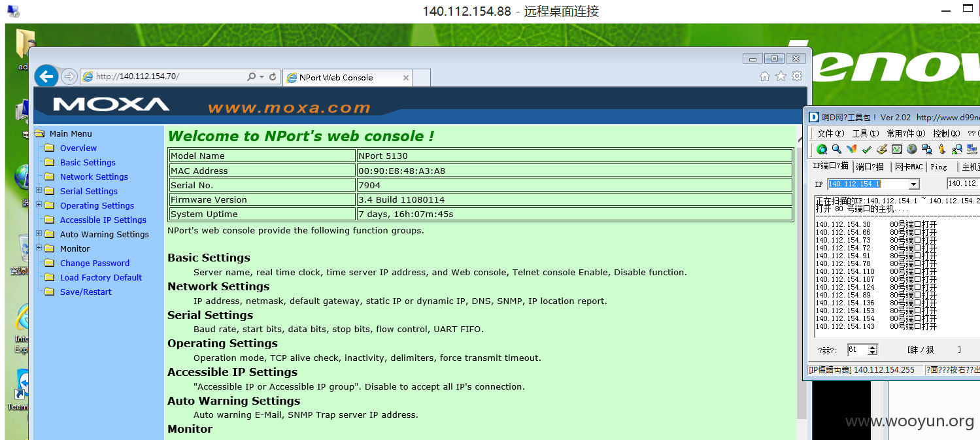Open the Network Settings link
Viewport: 980px width, 440px height.
coord(94,177)
